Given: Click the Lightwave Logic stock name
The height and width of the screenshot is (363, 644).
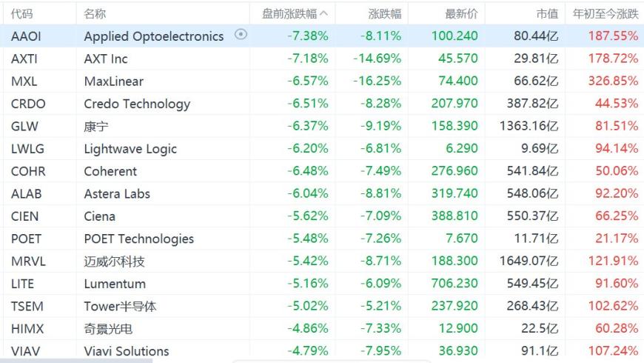Looking at the screenshot, I should click(x=130, y=149).
